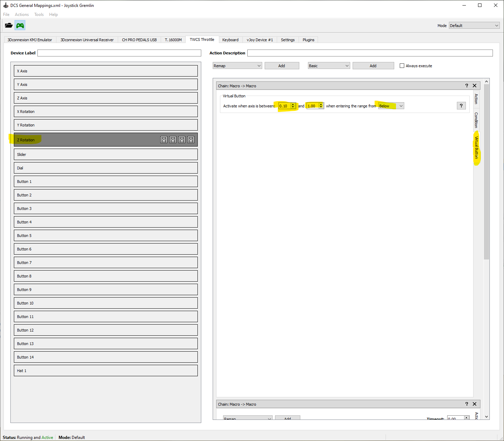504x441 pixels.
Task: Increase the Timeout value
Action: pos(467,417)
